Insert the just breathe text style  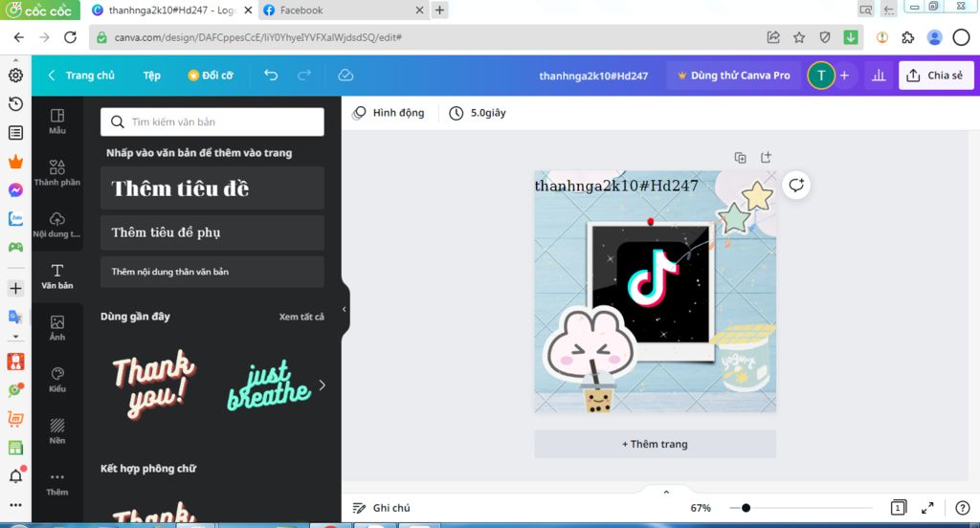(x=269, y=386)
